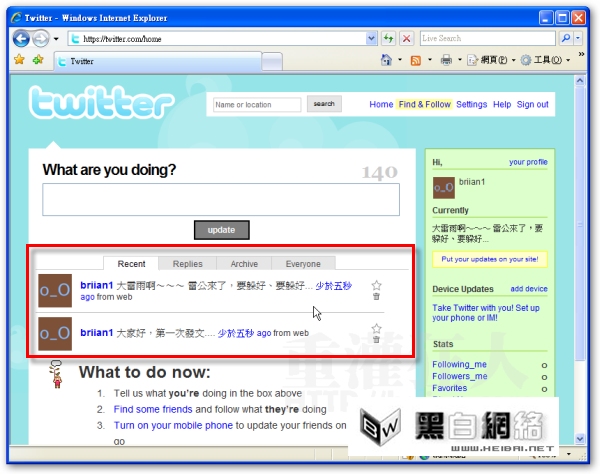Click the page scrollbar up arrow
The width and height of the screenshot is (600, 474).
580,81
